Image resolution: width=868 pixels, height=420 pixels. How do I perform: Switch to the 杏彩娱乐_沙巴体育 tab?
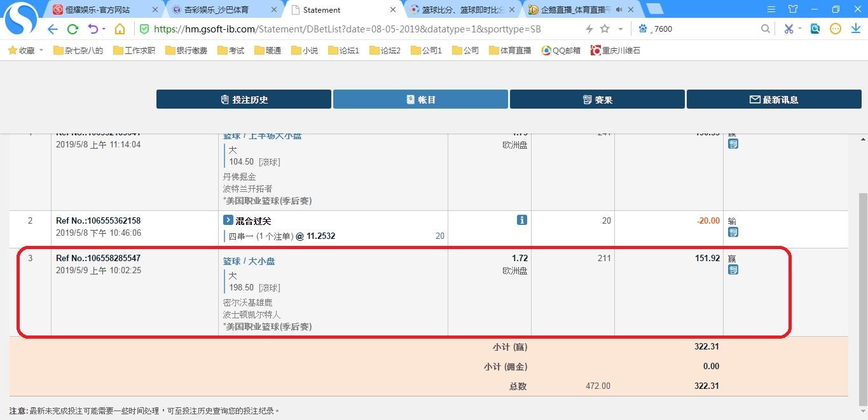pyautogui.click(x=224, y=10)
